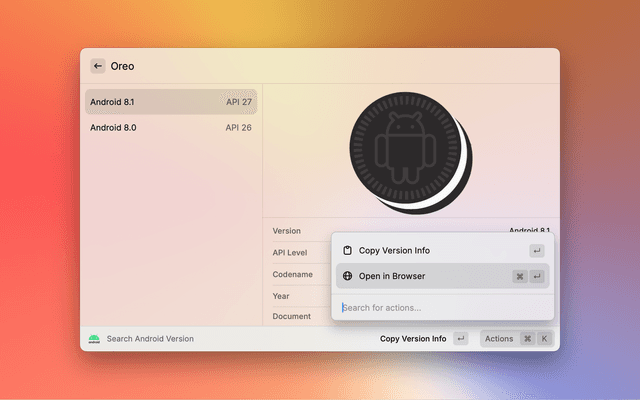Click the globe icon for Open in Browser

tap(347, 276)
